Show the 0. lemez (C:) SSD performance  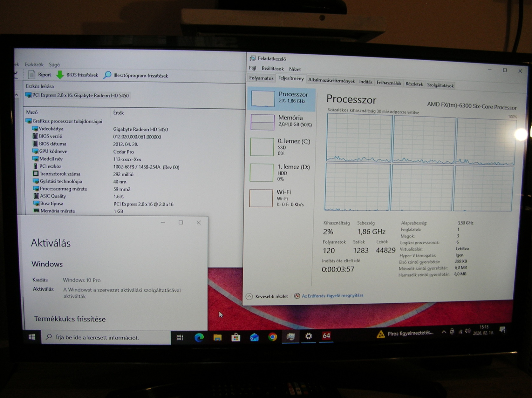pos(281,147)
